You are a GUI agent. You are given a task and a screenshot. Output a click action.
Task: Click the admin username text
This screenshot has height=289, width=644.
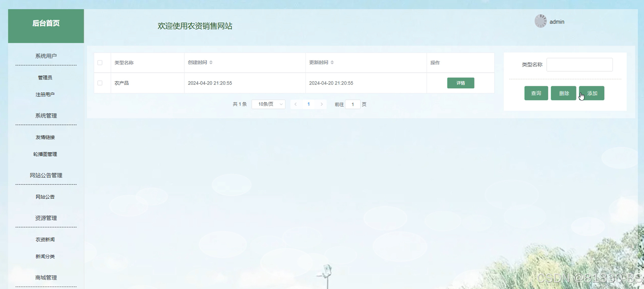click(557, 22)
